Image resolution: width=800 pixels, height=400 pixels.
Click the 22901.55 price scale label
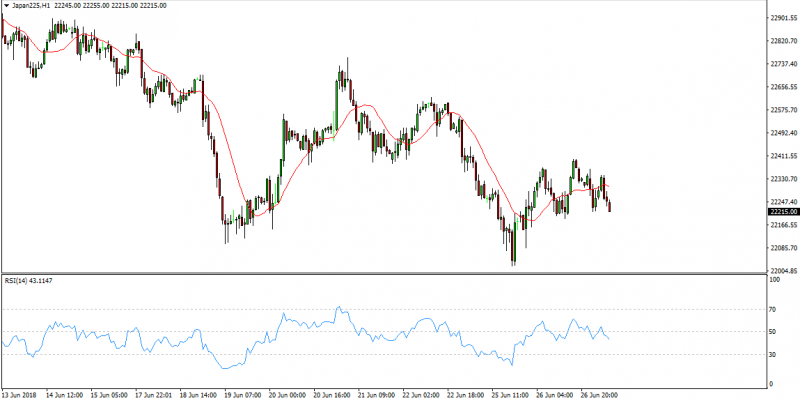tap(782, 17)
